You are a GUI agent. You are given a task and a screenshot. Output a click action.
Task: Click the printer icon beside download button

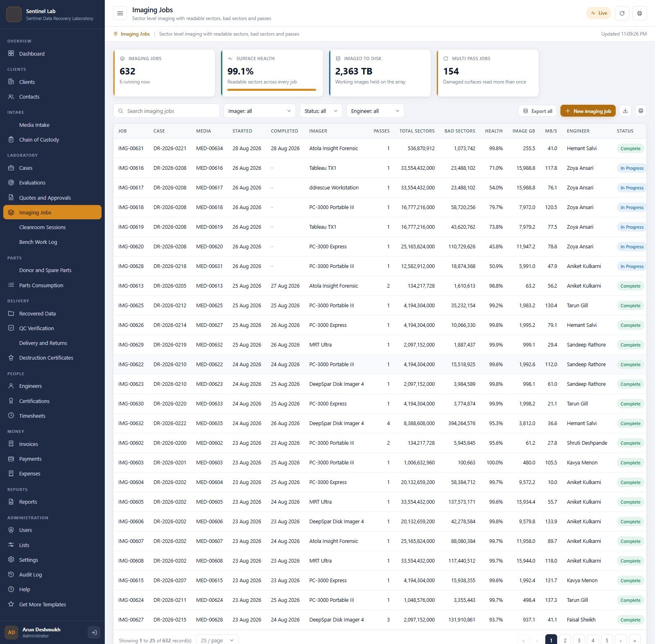(641, 111)
